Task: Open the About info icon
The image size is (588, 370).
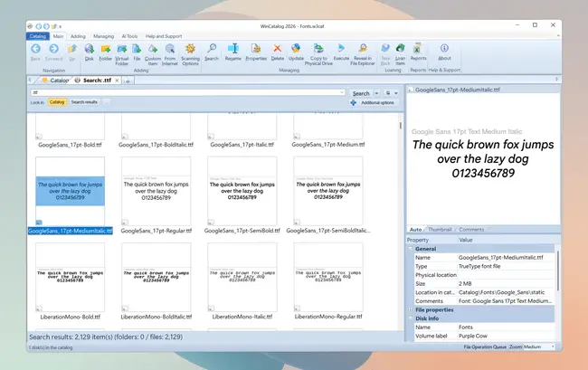Action: click(x=444, y=48)
